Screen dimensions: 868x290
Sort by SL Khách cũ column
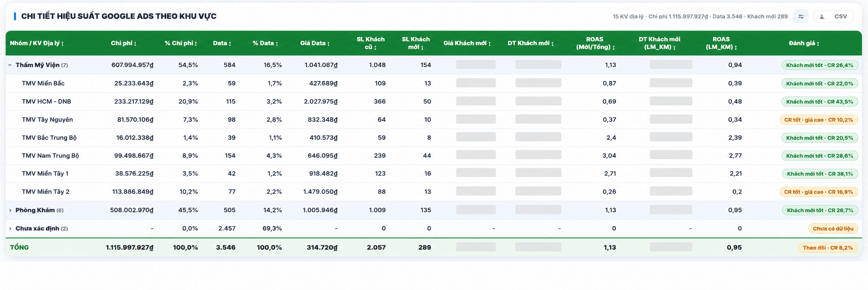tap(370, 43)
